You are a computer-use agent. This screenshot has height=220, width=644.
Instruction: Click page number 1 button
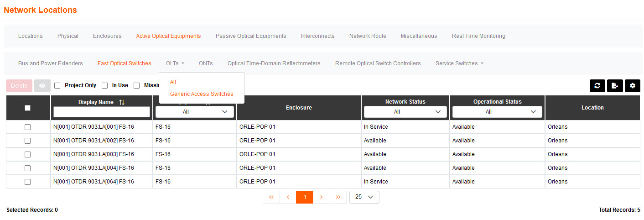305,197
